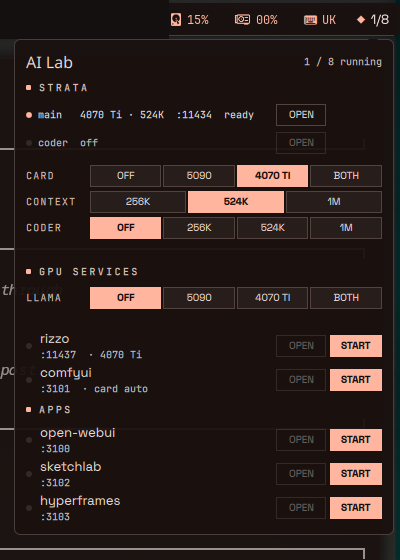Click the disabled OPEN button for coder
400x560 pixels.
301,143
